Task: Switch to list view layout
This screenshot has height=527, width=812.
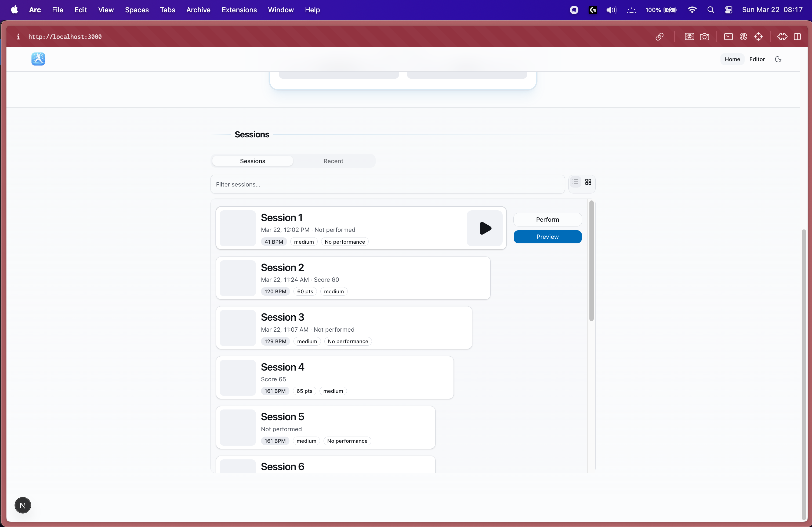Action: [x=575, y=182]
